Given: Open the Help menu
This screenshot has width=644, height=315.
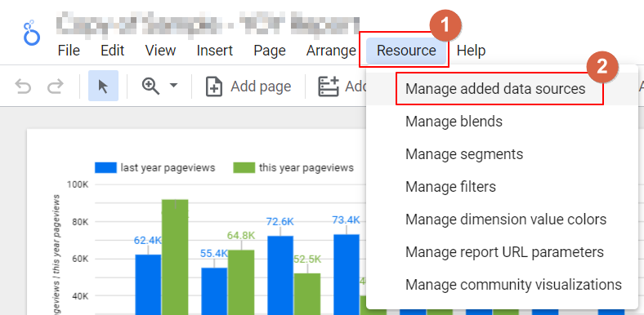Looking at the screenshot, I should tap(471, 51).
